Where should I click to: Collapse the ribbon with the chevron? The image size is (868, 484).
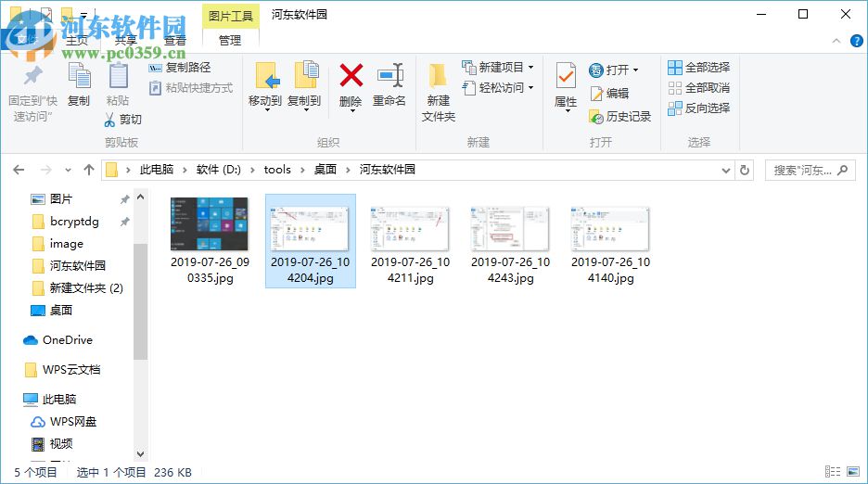point(836,41)
